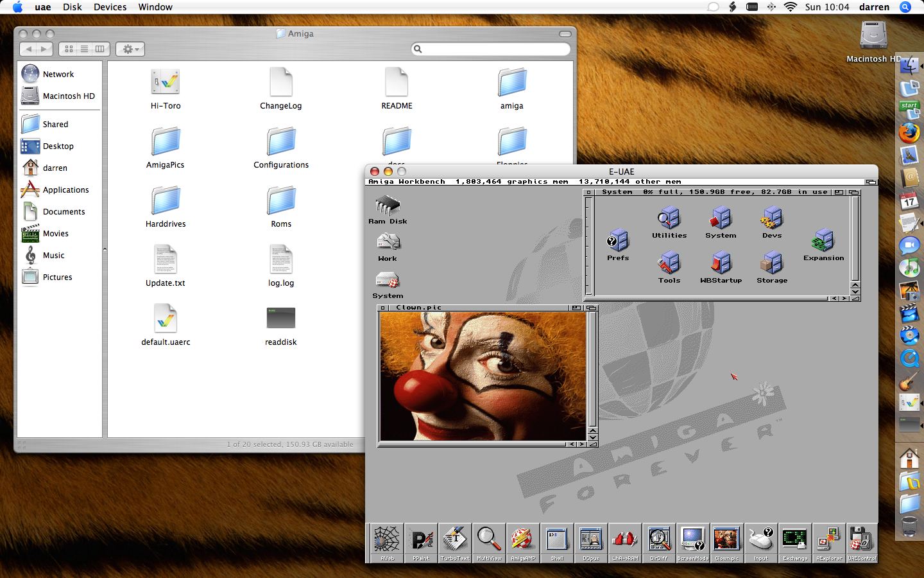Open Firefox from the Mac dock
This screenshot has height=578, width=924.
tap(909, 133)
